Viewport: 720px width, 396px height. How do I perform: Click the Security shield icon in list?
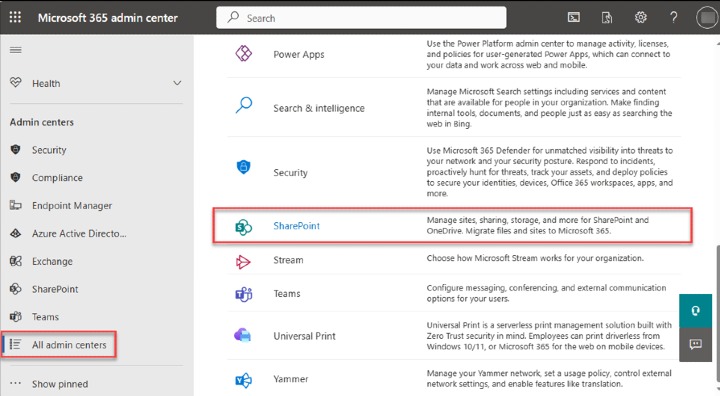(243, 167)
